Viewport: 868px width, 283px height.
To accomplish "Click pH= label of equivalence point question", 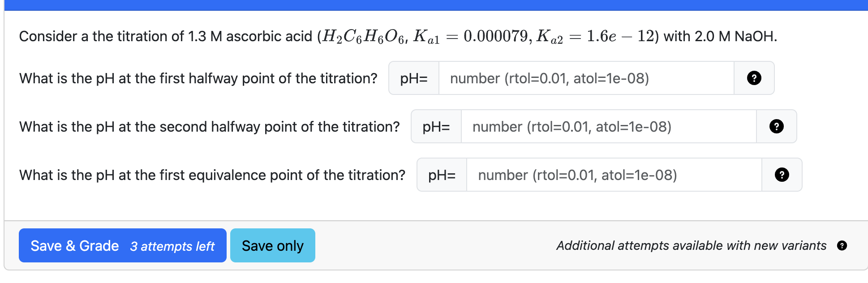I will point(442,175).
